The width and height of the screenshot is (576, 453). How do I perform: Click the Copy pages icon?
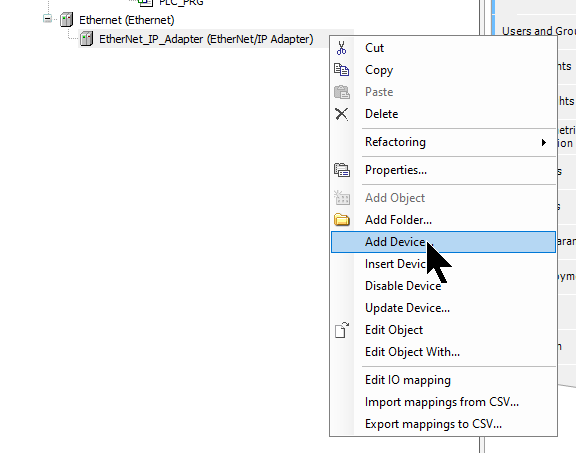click(x=341, y=70)
